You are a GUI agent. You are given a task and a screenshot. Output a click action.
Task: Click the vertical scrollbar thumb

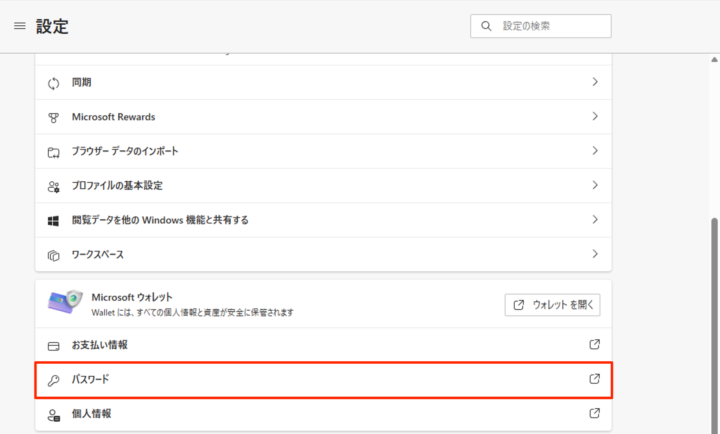pyautogui.click(x=714, y=325)
